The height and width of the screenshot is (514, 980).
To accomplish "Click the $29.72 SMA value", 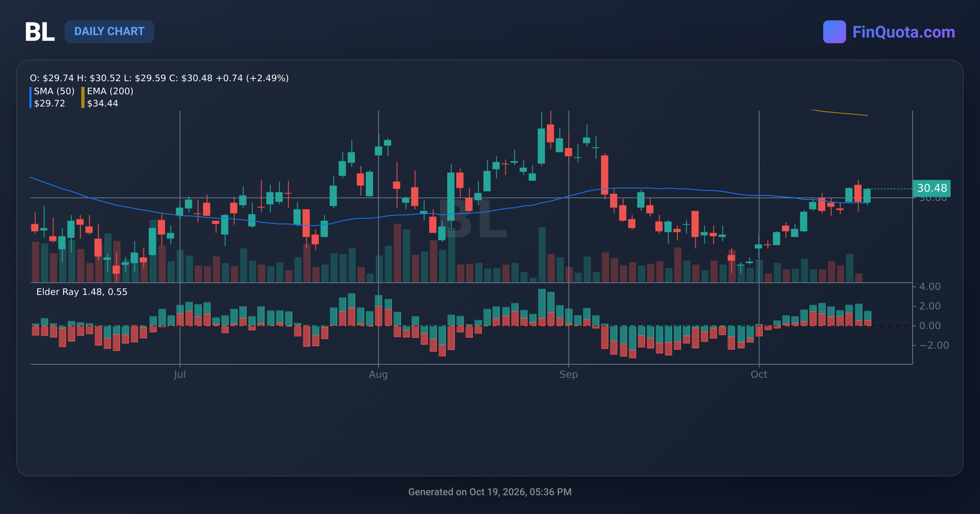I will (x=49, y=103).
